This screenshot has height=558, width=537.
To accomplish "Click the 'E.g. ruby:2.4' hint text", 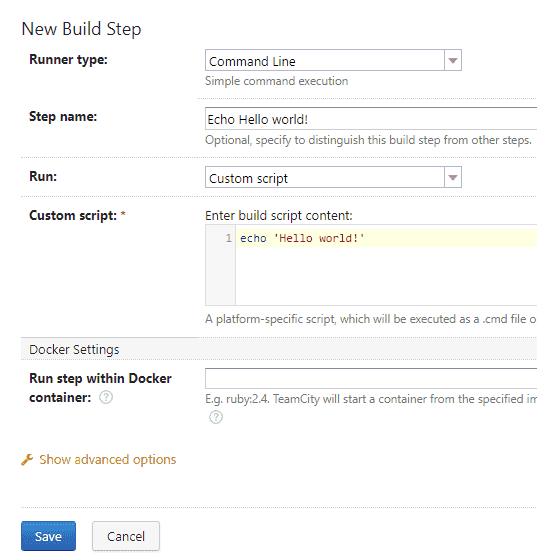I will click(x=371, y=399).
